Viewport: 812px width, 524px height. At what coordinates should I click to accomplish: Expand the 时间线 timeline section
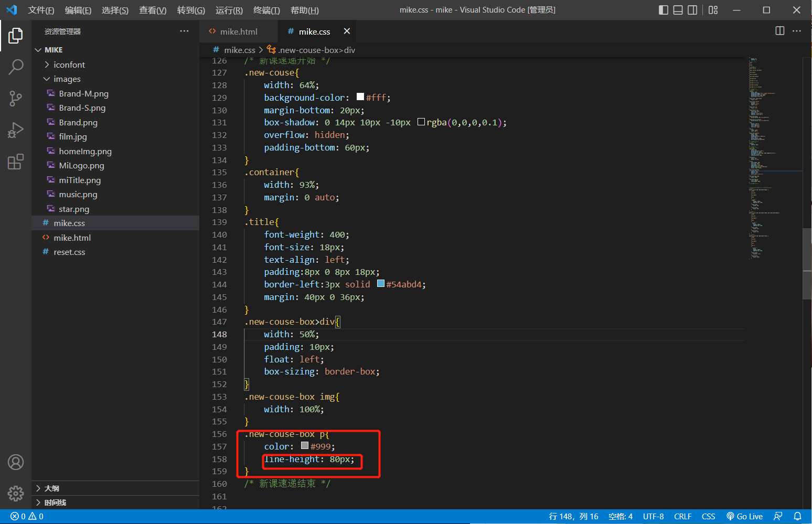tap(115, 502)
